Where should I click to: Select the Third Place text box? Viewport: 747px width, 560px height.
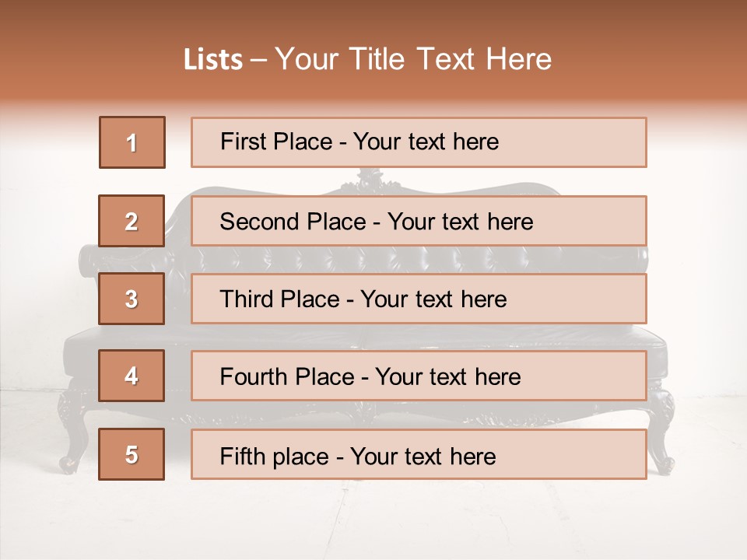point(419,299)
